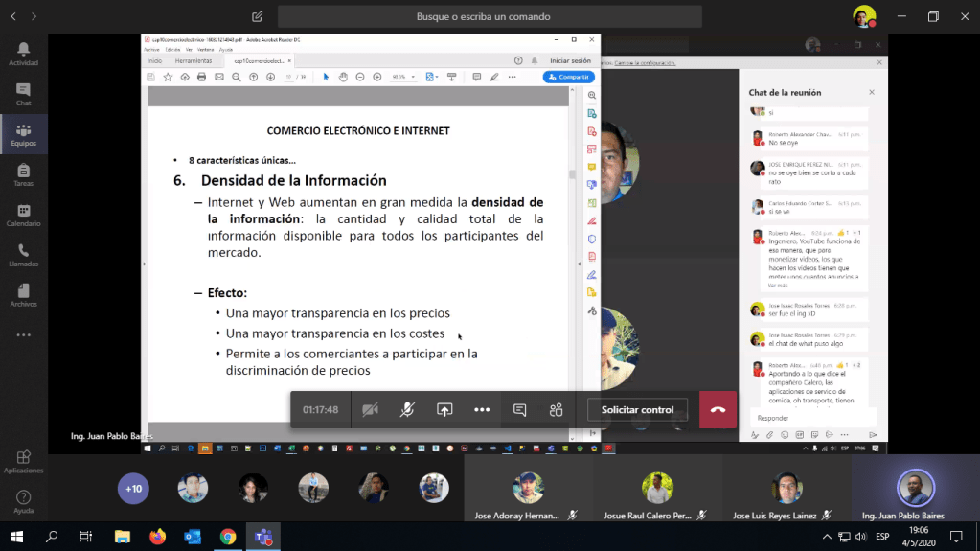Unmute the microphone in meeting controls
This screenshot has height=551, width=980.
407,409
